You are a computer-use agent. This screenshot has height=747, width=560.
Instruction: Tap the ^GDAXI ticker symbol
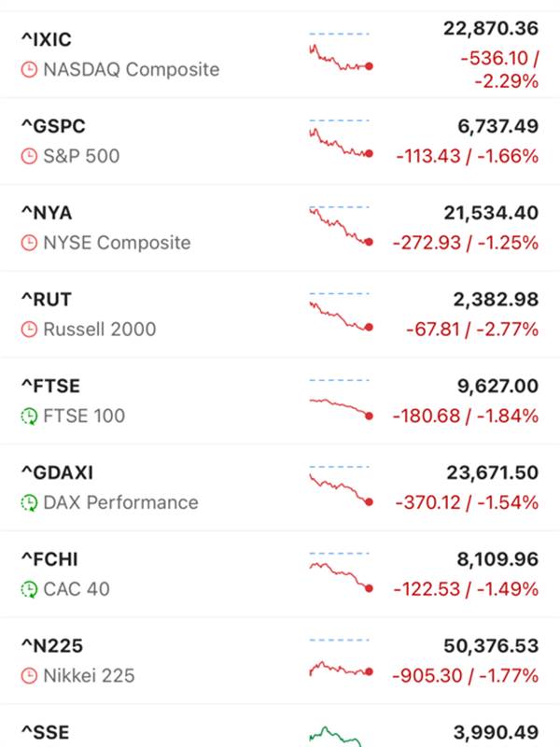[56, 473]
